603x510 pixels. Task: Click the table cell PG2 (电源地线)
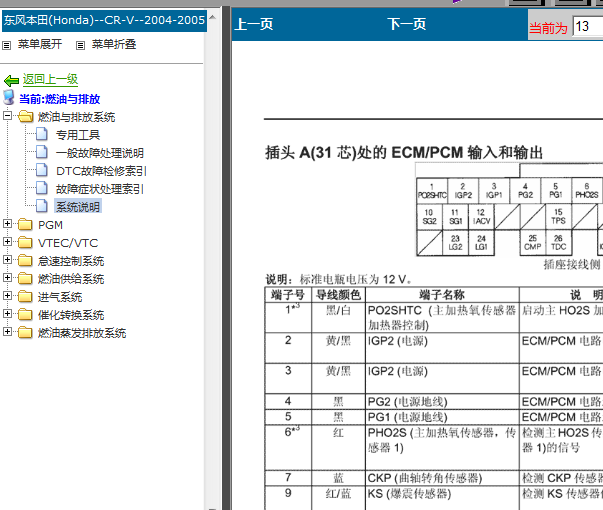[442, 402]
